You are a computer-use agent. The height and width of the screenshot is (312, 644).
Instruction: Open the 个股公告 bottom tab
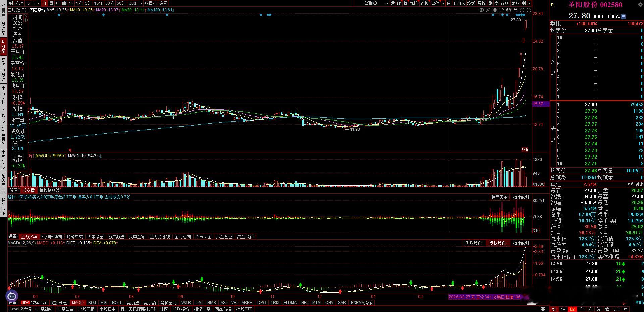pos(65,309)
